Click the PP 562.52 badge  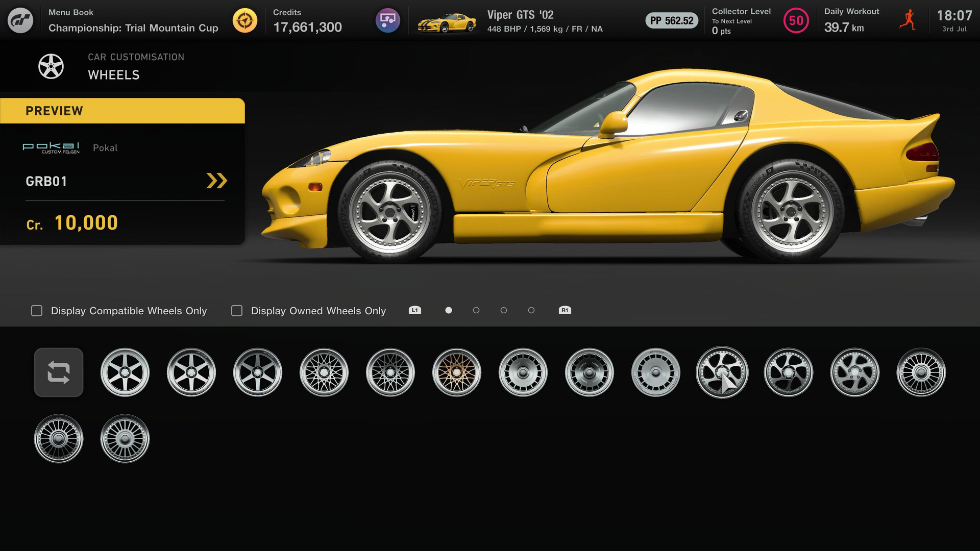[671, 21]
